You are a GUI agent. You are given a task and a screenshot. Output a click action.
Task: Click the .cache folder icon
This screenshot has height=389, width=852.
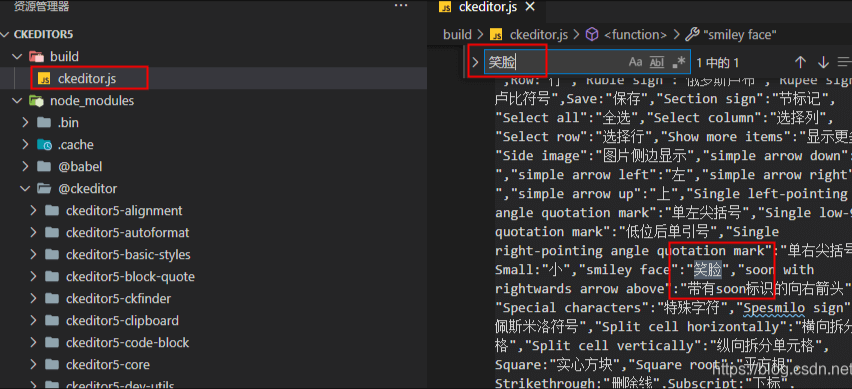pyautogui.click(x=44, y=145)
